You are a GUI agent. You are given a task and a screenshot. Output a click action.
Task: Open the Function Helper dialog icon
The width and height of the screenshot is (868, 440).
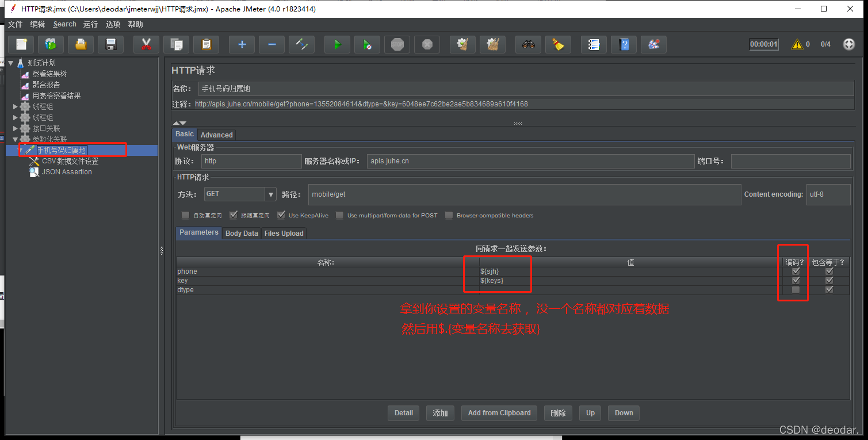(594, 44)
